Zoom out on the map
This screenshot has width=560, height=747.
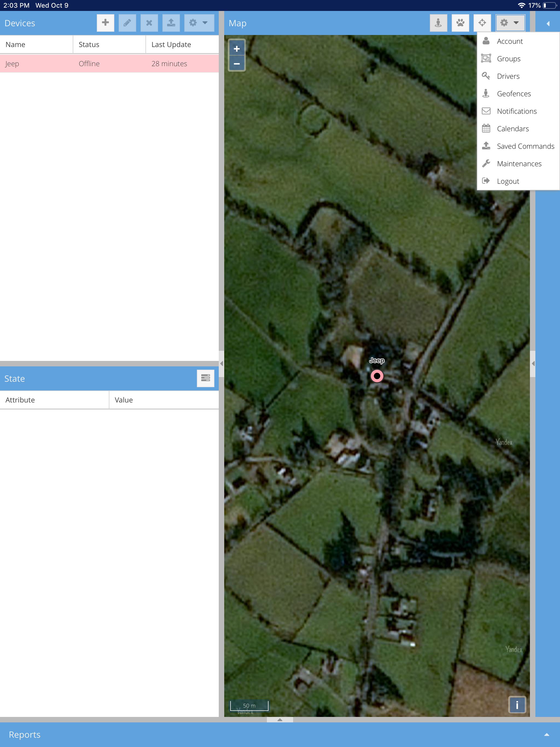pyautogui.click(x=237, y=63)
